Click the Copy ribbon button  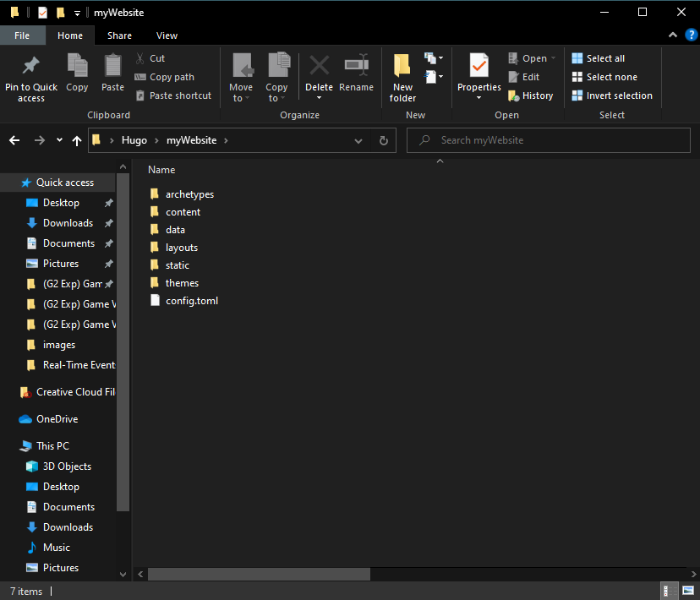pos(77,73)
